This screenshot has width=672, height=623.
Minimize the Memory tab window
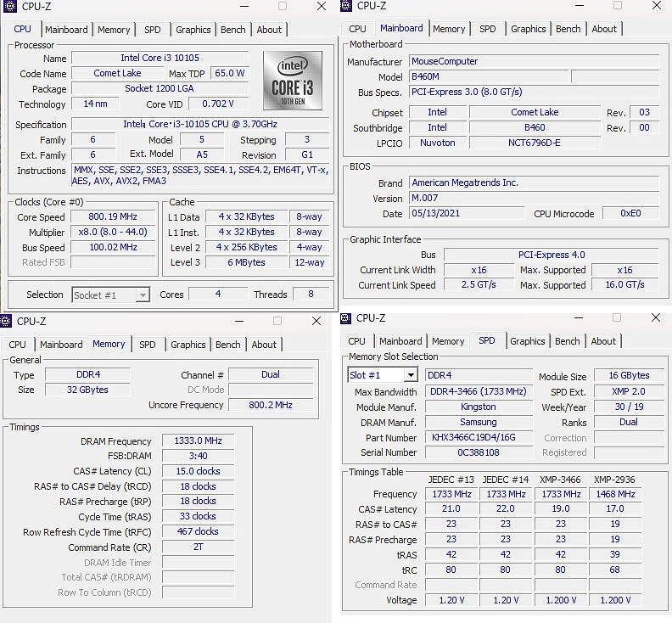(x=239, y=321)
